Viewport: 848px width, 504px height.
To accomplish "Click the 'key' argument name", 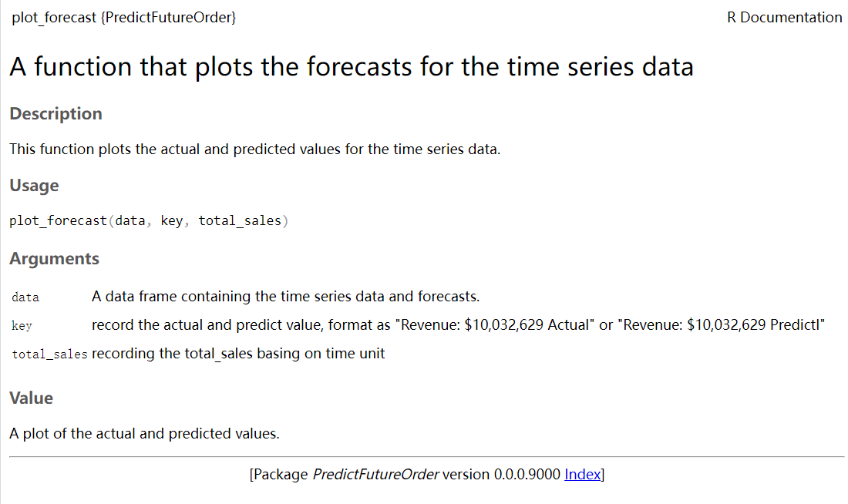I will point(22,325).
